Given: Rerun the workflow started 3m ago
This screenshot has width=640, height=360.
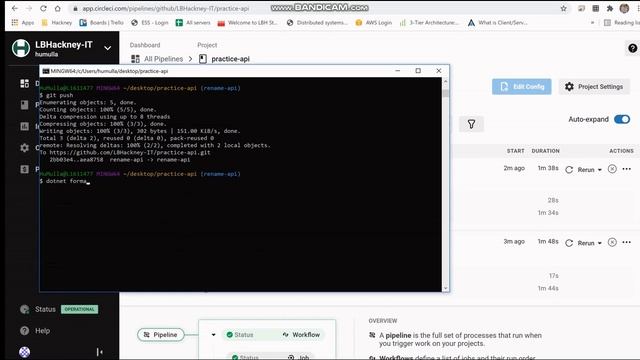Looking at the screenshot, I should click(583, 243).
